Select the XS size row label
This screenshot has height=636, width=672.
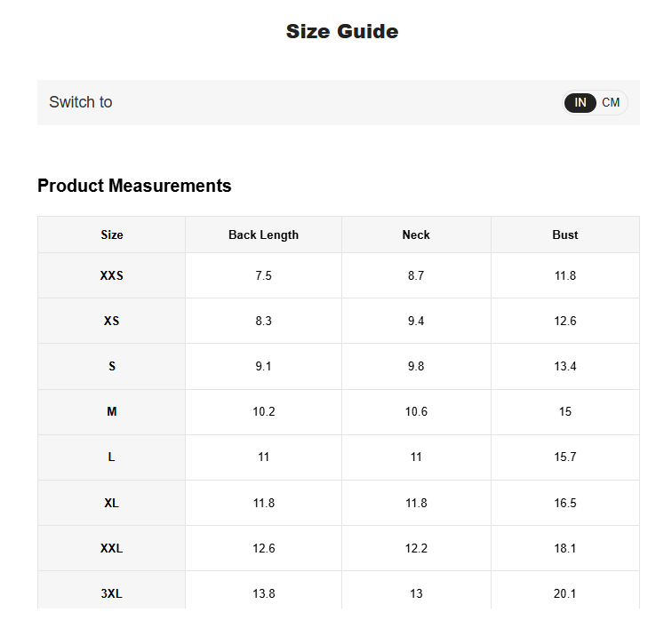pyautogui.click(x=111, y=321)
